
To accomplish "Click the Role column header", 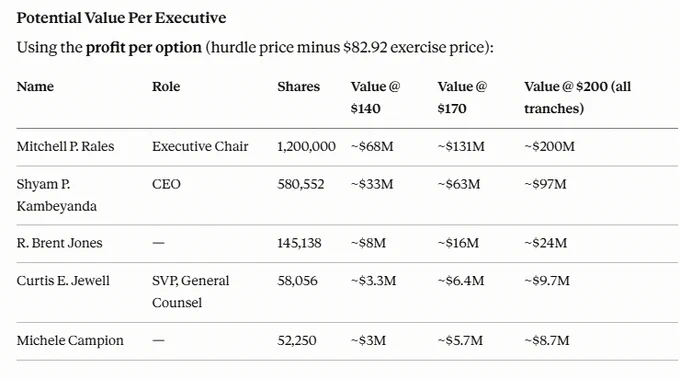I will pyautogui.click(x=166, y=86).
